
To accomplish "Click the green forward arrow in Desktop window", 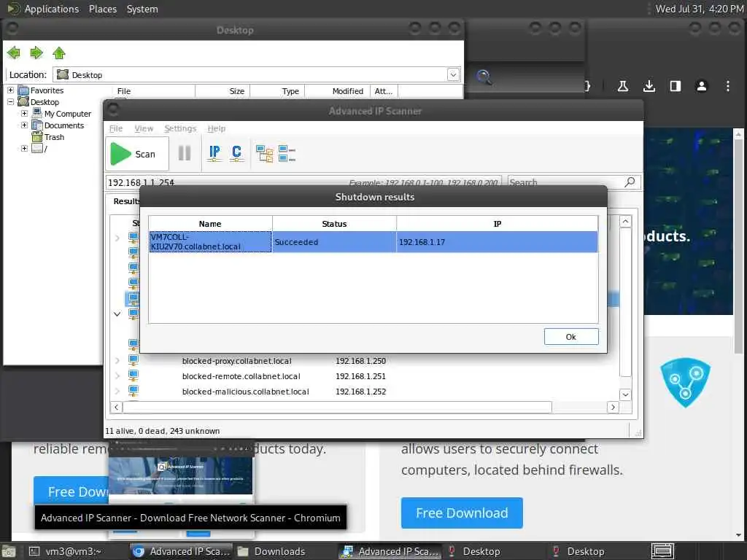I will tap(36, 52).
